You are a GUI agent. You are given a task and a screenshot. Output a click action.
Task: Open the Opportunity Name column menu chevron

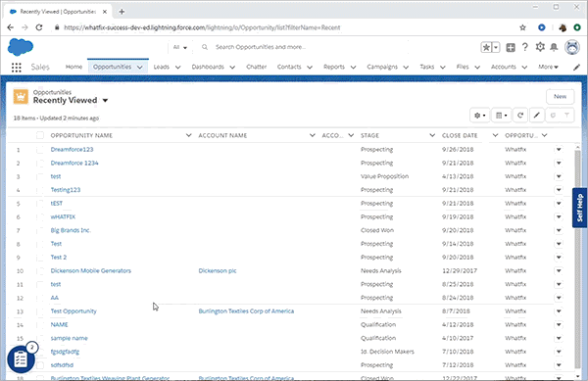[188, 135]
